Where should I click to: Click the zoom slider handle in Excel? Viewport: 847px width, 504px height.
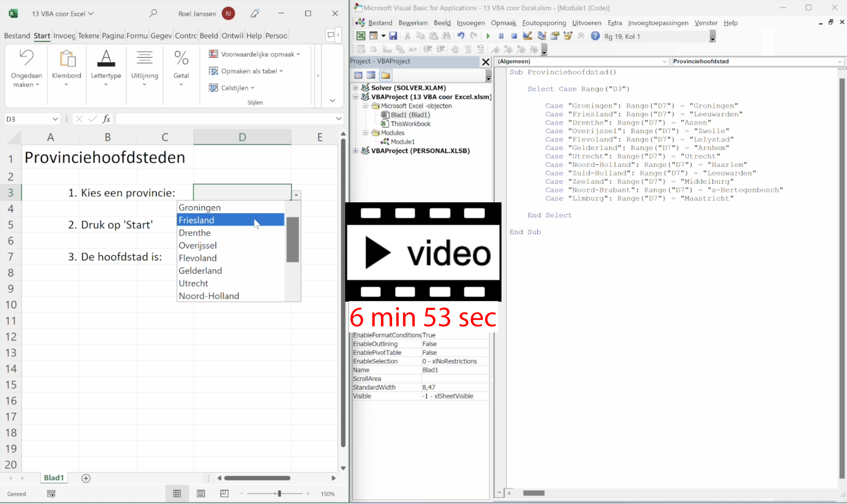tap(279, 494)
